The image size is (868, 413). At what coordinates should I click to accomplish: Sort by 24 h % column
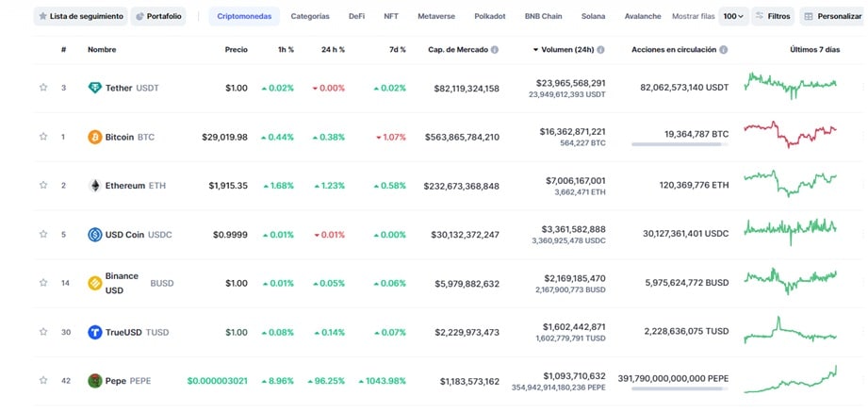[x=334, y=50]
